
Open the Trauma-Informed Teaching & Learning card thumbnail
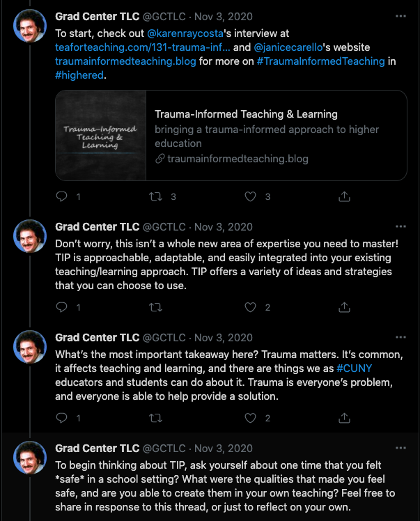point(100,135)
